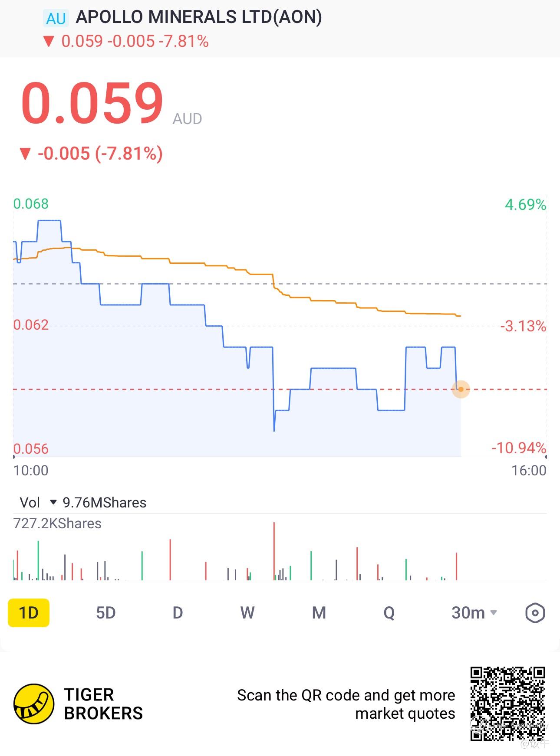Open the chart settings hexagon icon
Image resolution: width=560 pixels, height=756 pixels.
535,613
